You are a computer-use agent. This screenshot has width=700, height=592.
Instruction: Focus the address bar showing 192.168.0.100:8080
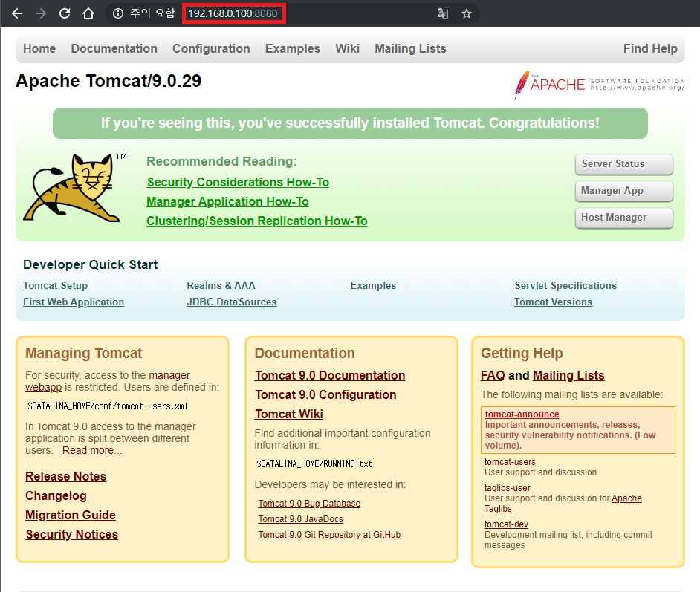click(233, 13)
